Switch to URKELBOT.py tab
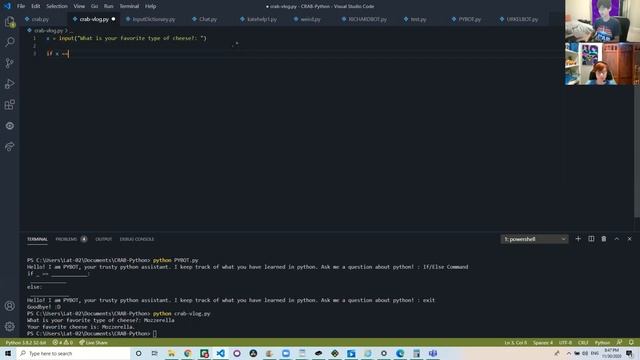The width and height of the screenshot is (640, 360). point(522,19)
